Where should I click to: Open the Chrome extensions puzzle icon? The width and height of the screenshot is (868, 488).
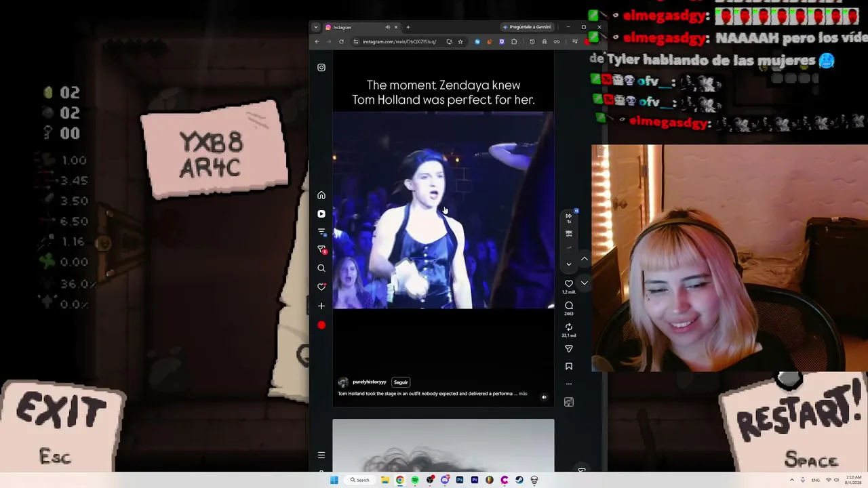pyautogui.click(x=514, y=41)
